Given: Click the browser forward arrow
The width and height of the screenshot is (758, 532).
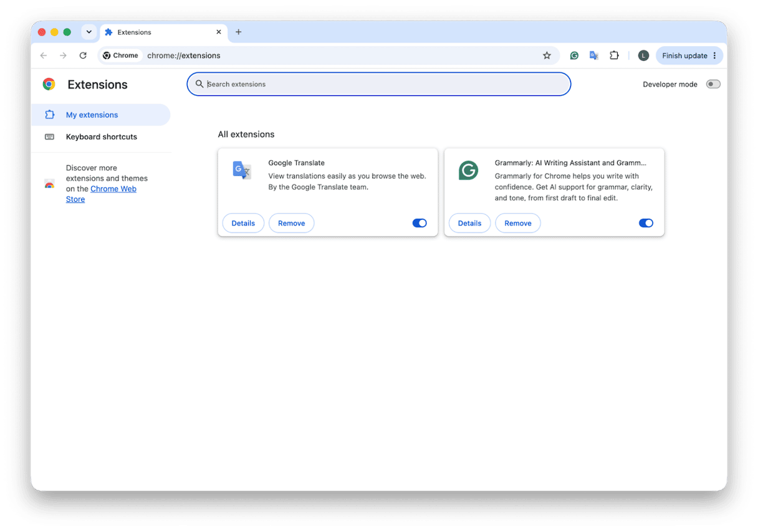Looking at the screenshot, I should point(63,55).
